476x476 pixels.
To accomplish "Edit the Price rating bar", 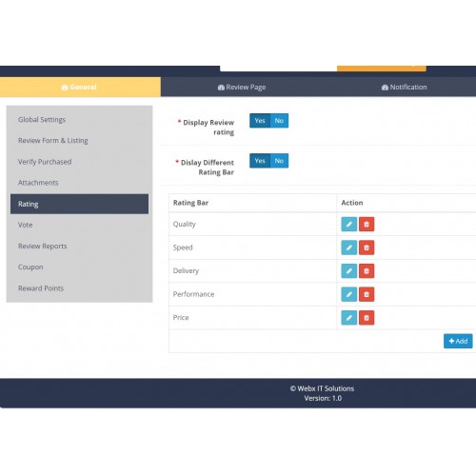I will pos(349,318).
